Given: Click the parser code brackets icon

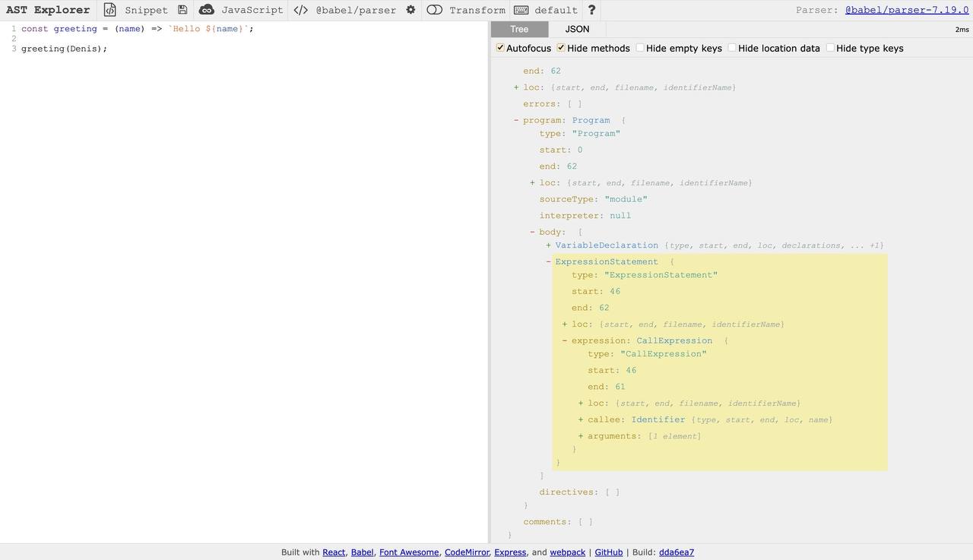Looking at the screenshot, I should point(301,10).
